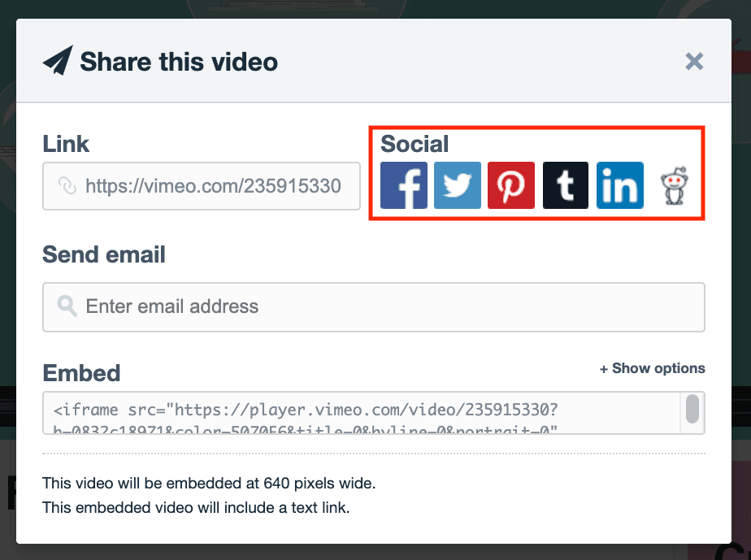The width and height of the screenshot is (751, 560).
Task: Pin the video on Pinterest
Action: pos(511,185)
